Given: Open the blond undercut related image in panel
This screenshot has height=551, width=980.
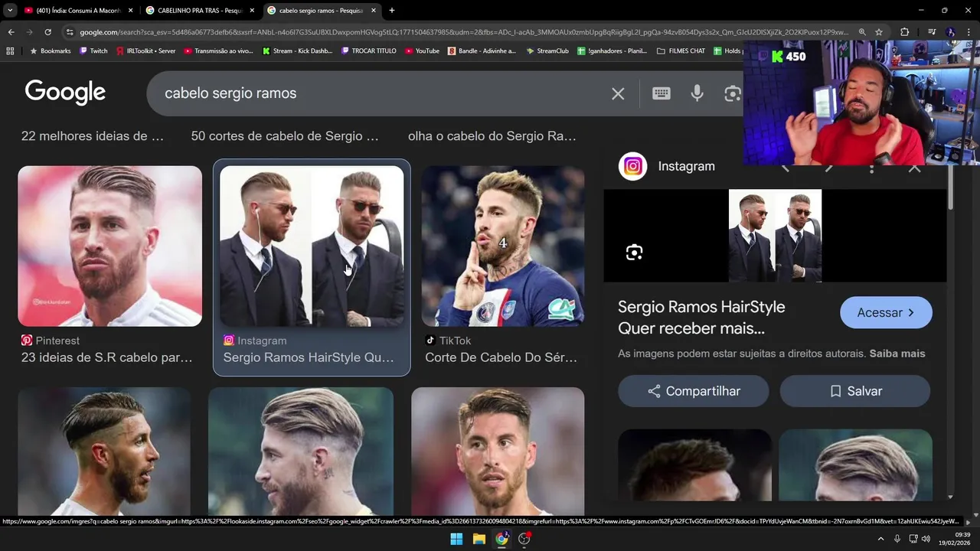Looking at the screenshot, I should [x=856, y=465].
